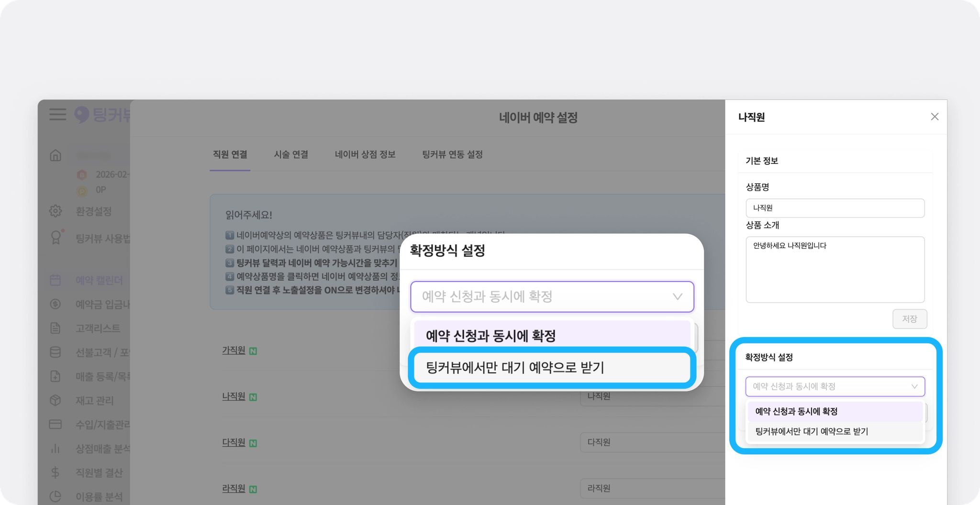This screenshot has width=980, height=505.
Task: Click the Naver N badge beside 다직원
Action: (x=253, y=443)
